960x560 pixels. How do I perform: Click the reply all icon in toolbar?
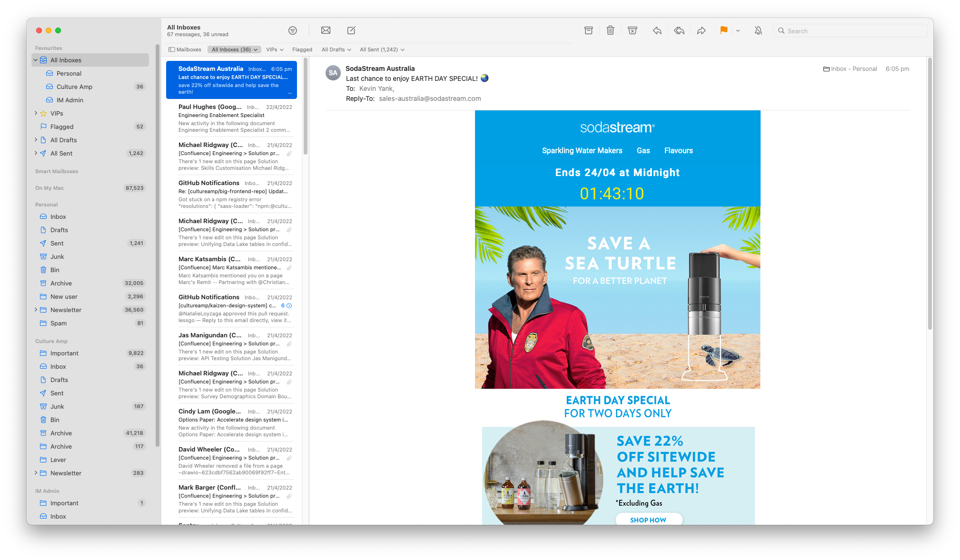(x=679, y=30)
